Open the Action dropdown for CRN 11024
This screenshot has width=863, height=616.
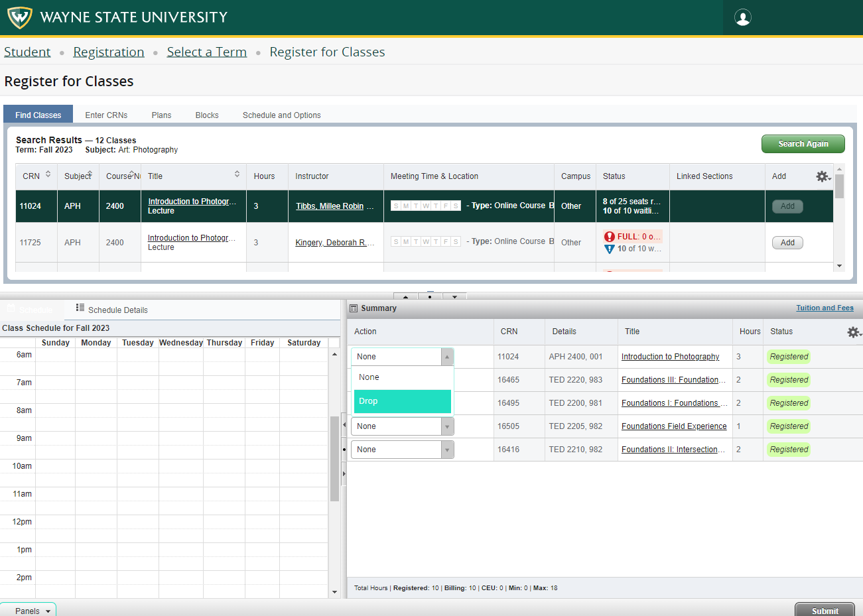[x=402, y=357]
